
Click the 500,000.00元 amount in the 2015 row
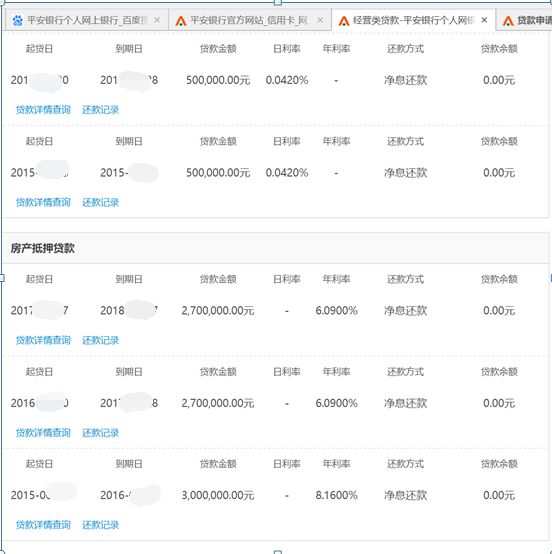pos(218,173)
